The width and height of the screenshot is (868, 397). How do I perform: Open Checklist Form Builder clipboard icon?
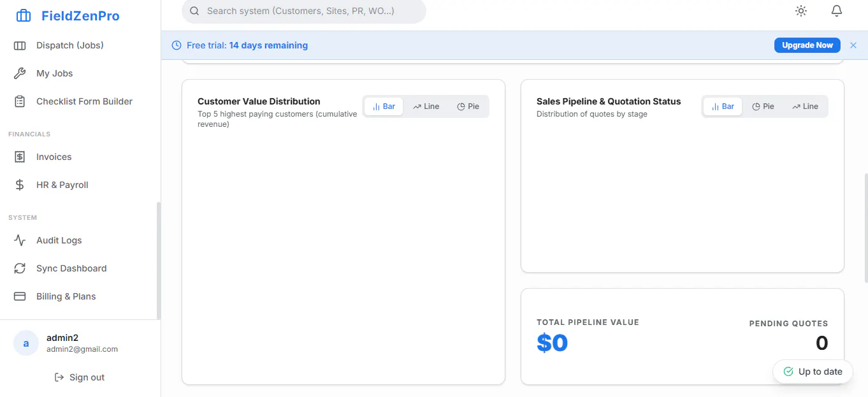pyautogui.click(x=20, y=101)
